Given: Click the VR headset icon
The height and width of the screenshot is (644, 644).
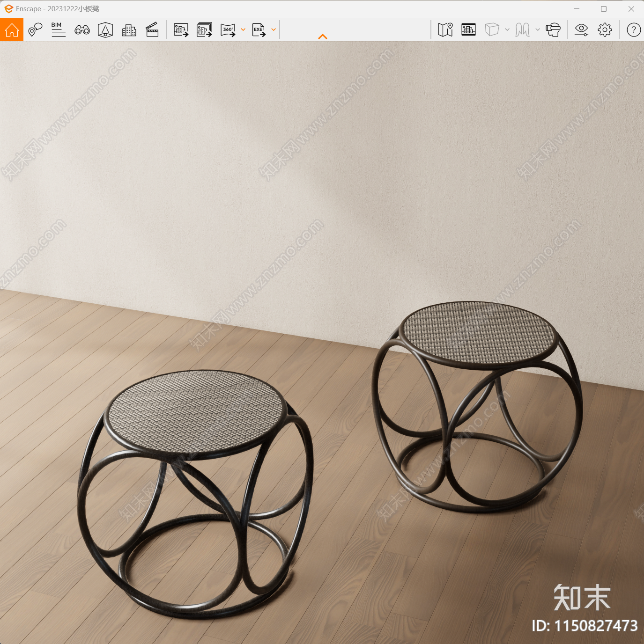Looking at the screenshot, I should point(553,30).
